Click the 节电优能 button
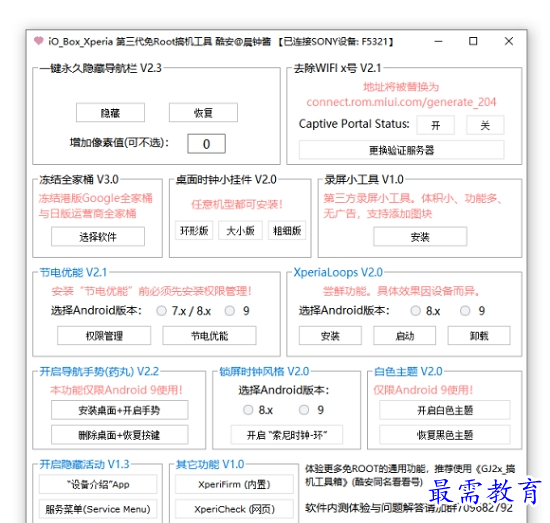Viewport: 550px width, 523px height. [x=209, y=336]
